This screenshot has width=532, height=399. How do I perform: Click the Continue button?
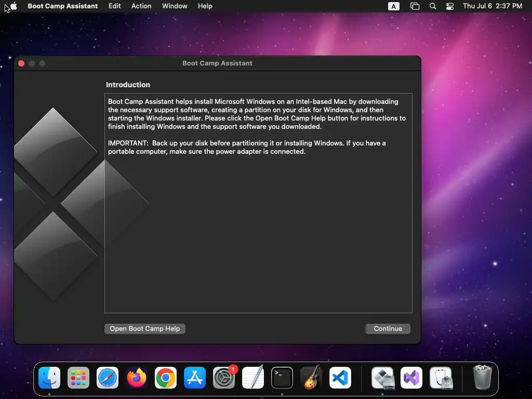(x=388, y=328)
